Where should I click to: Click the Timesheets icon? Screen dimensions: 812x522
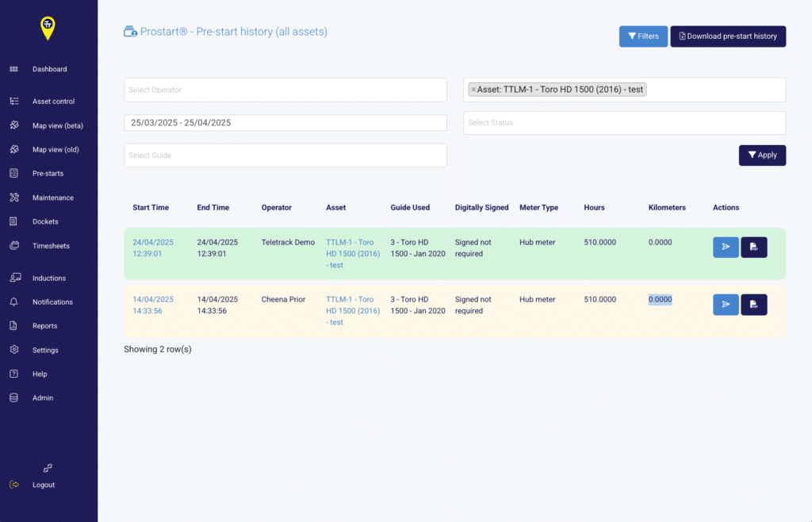coord(14,245)
